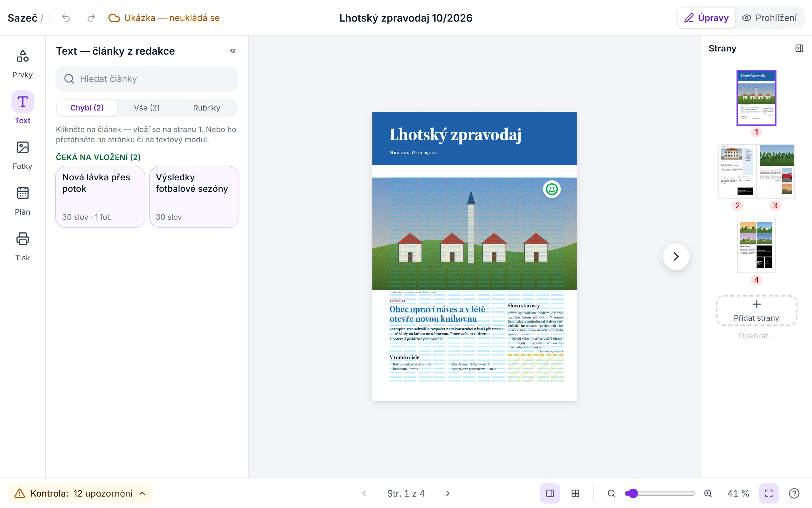Screen dimensions: 812x508
Task: Switch to Prohlížení preview mode
Action: 769,18
